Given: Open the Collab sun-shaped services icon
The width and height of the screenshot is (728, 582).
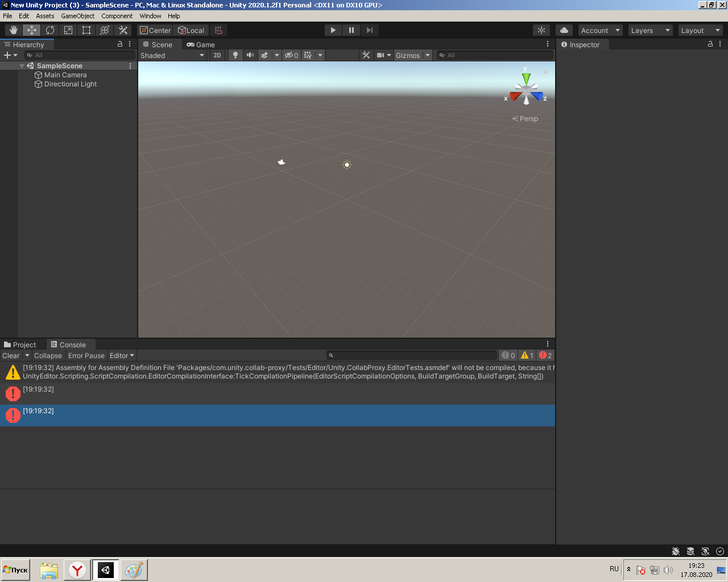Looking at the screenshot, I should (541, 30).
